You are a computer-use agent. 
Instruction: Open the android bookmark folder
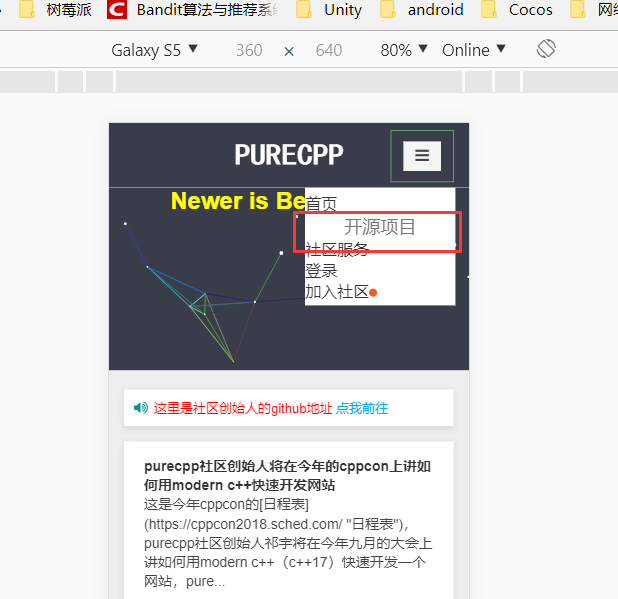click(422, 9)
